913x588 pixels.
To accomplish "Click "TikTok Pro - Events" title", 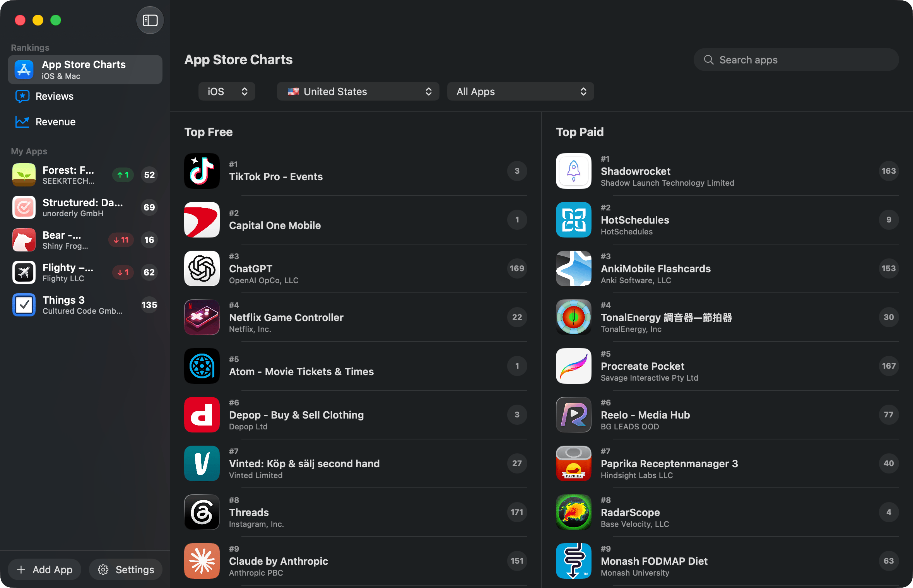I will pos(276,177).
